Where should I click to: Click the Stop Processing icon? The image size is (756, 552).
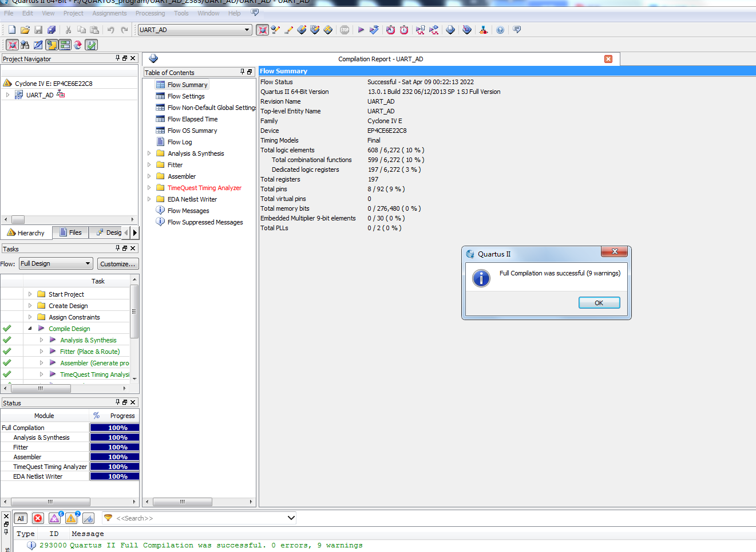pos(345,30)
